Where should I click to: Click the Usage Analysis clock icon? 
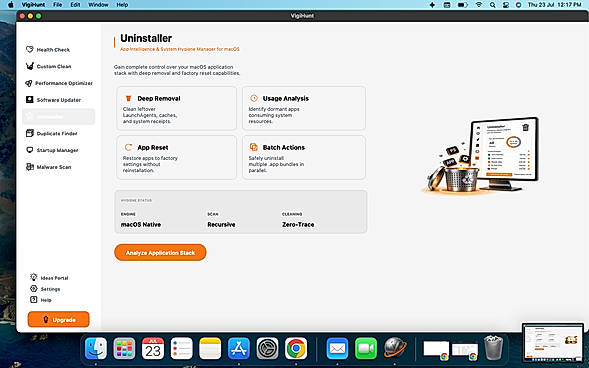(254, 98)
